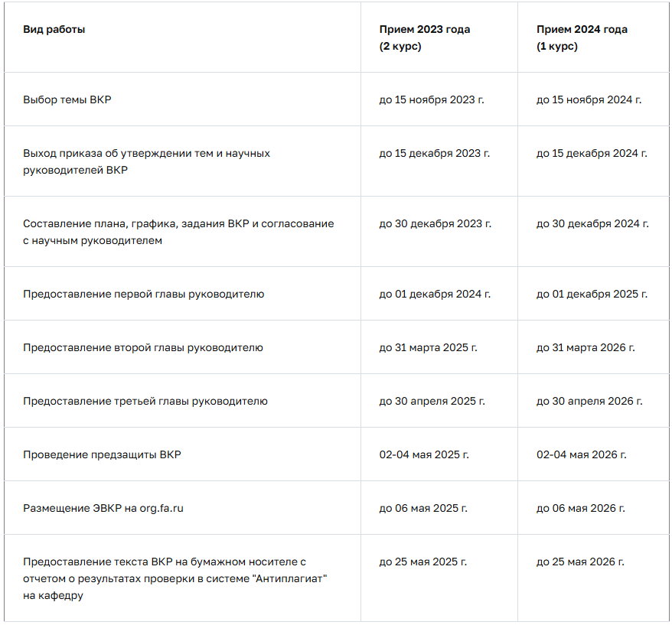Screen dimensions: 672x625
Task: Click the date "до 15 декабря 2024 г."
Action: click(592, 153)
